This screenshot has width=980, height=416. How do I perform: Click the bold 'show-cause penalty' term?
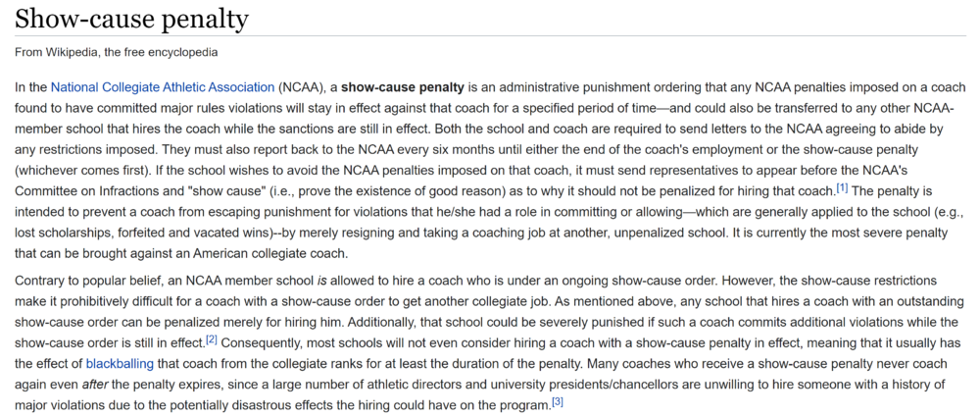[404, 87]
